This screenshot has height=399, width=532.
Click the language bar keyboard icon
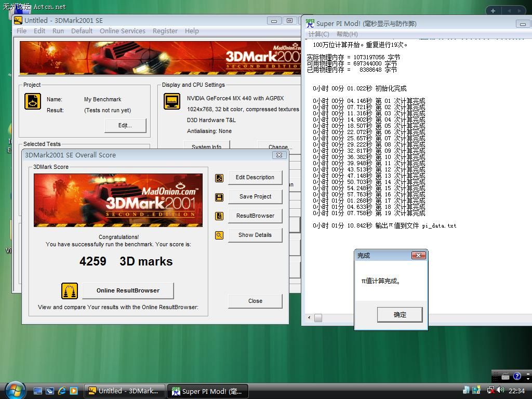506,376
